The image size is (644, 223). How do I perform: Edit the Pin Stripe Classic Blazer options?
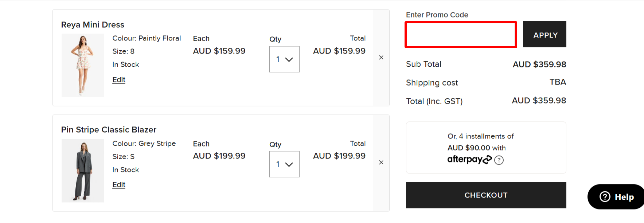[x=118, y=185]
